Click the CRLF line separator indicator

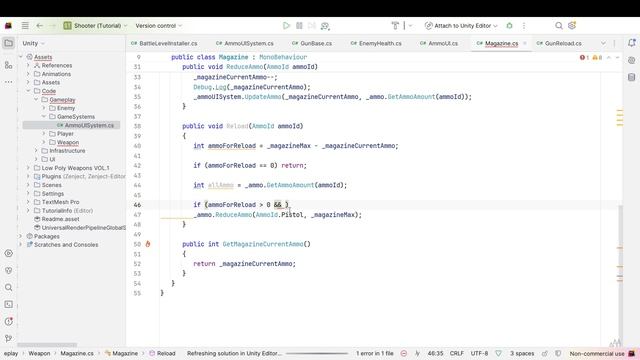tap(456, 353)
